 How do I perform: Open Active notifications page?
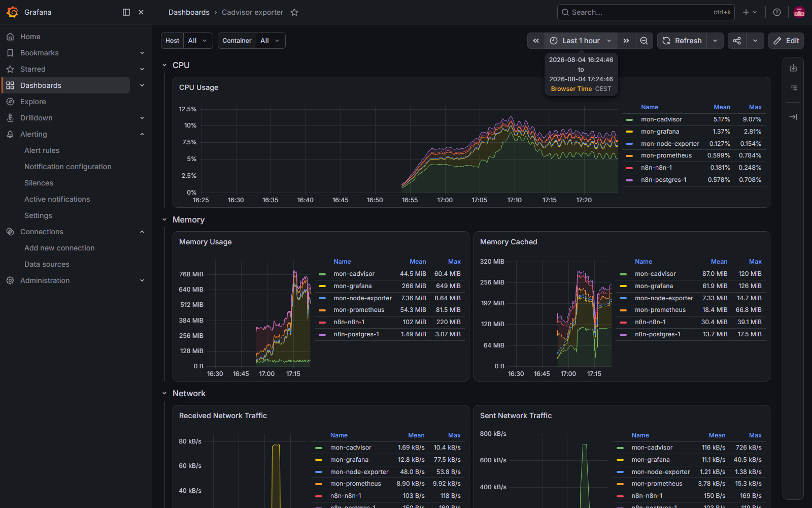[x=57, y=199]
